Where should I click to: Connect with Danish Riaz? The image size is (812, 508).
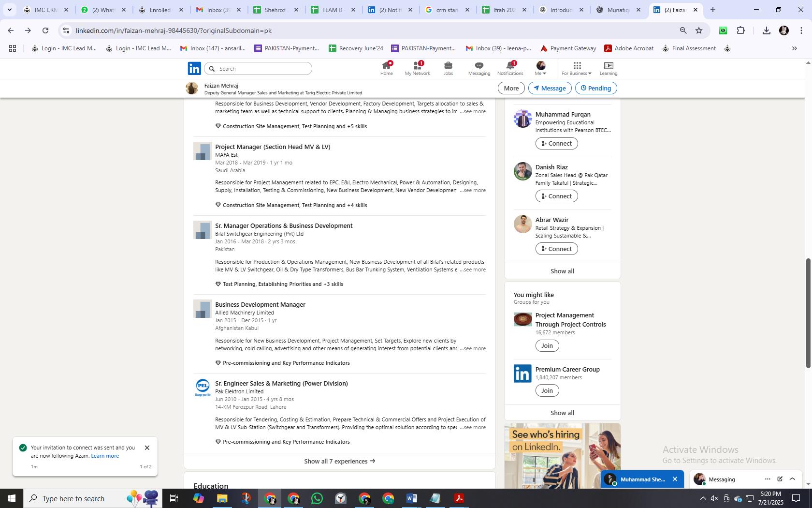pyautogui.click(x=556, y=196)
